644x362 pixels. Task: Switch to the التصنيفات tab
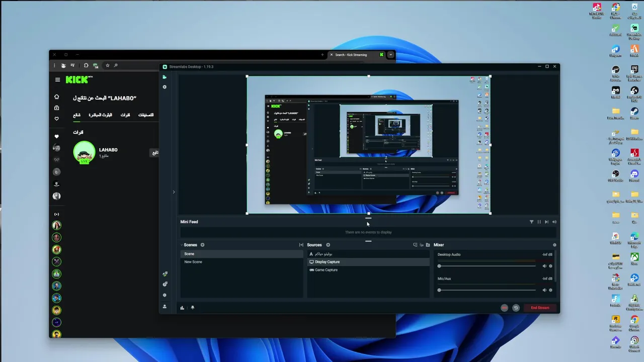point(146,115)
